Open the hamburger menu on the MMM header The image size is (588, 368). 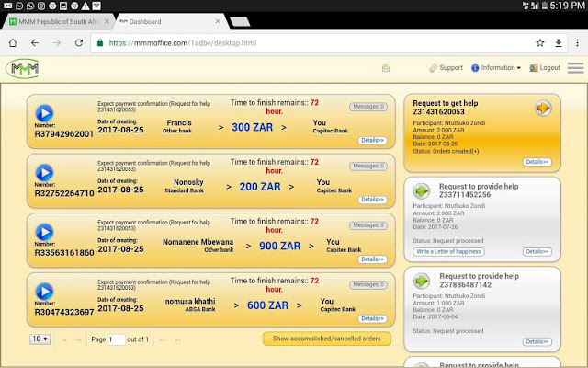point(576,68)
